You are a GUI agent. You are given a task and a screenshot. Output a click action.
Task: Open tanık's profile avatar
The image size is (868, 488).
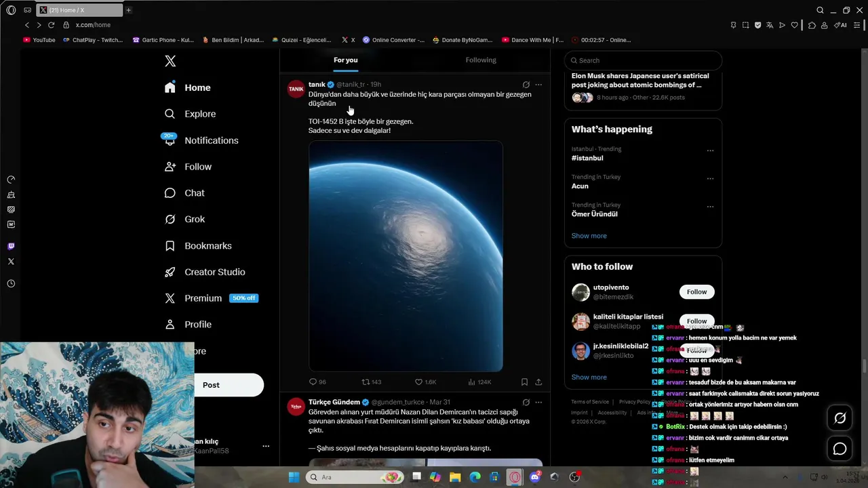click(296, 89)
